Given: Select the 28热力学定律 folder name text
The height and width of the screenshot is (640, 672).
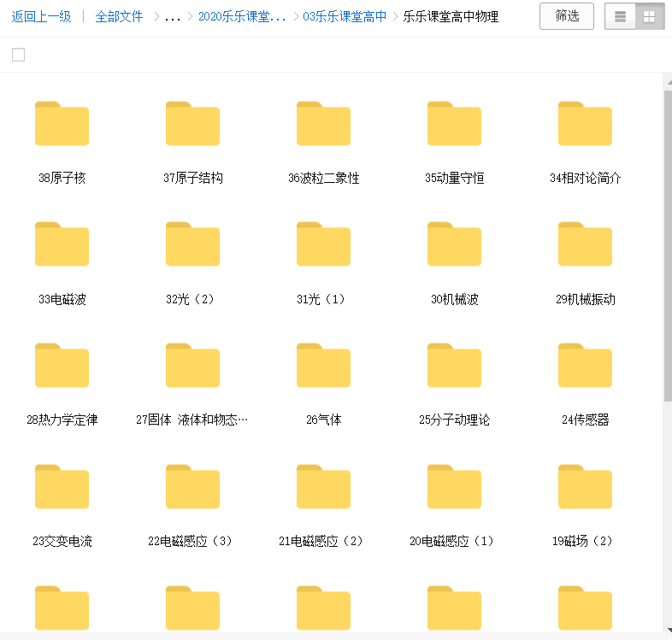Looking at the screenshot, I should point(62,420).
